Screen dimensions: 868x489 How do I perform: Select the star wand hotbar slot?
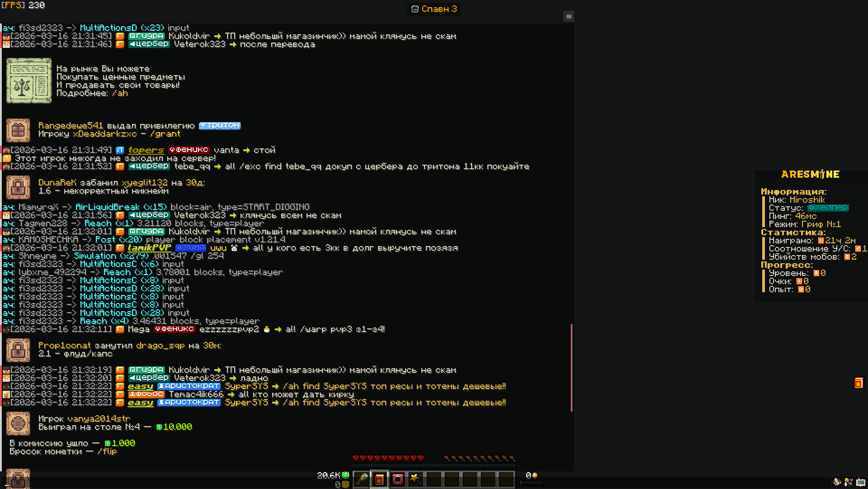pos(416,480)
